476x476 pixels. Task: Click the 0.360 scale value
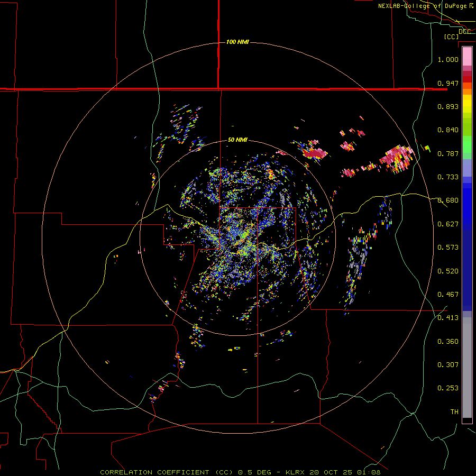click(x=448, y=342)
